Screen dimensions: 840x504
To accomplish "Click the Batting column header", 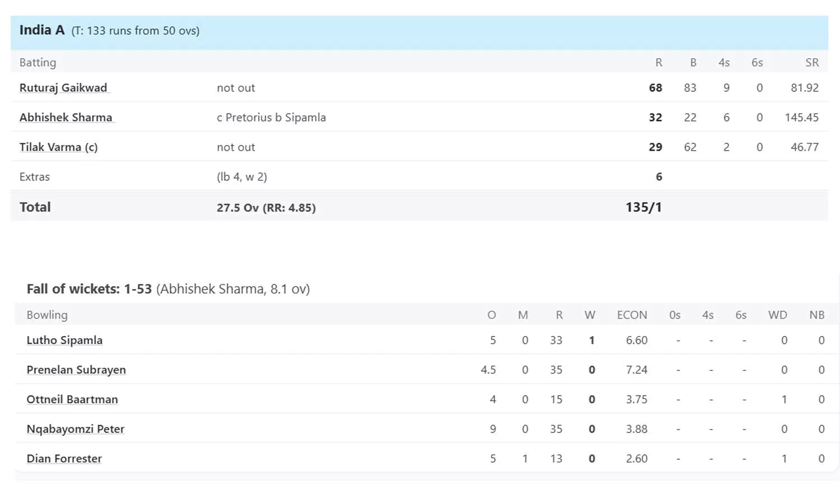I will [x=38, y=63].
